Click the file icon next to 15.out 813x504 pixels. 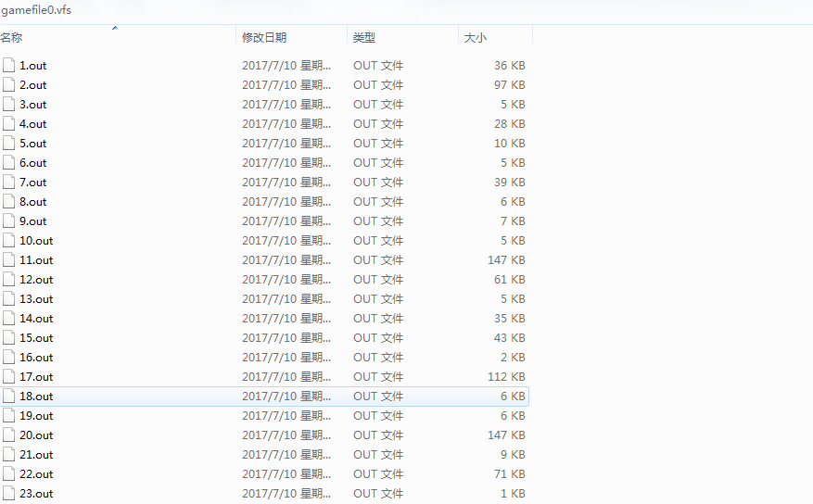(8, 338)
